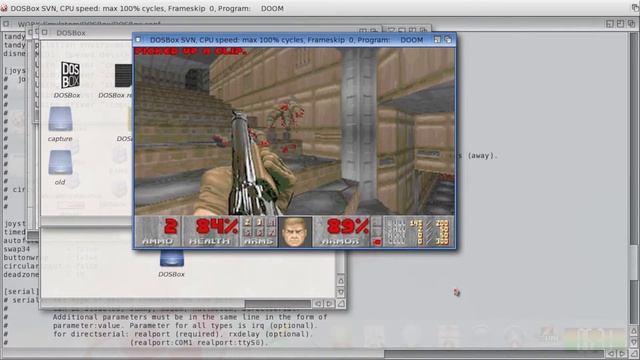Click the screen title bar DOSBox icon
This screenshot has height=360, width=640.
coord(4,8)
